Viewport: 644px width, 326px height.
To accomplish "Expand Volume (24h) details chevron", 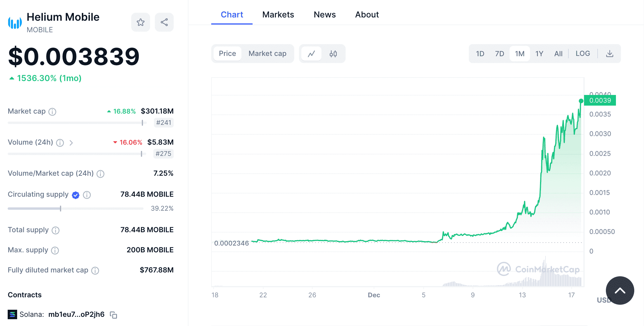I will point(71,143).
